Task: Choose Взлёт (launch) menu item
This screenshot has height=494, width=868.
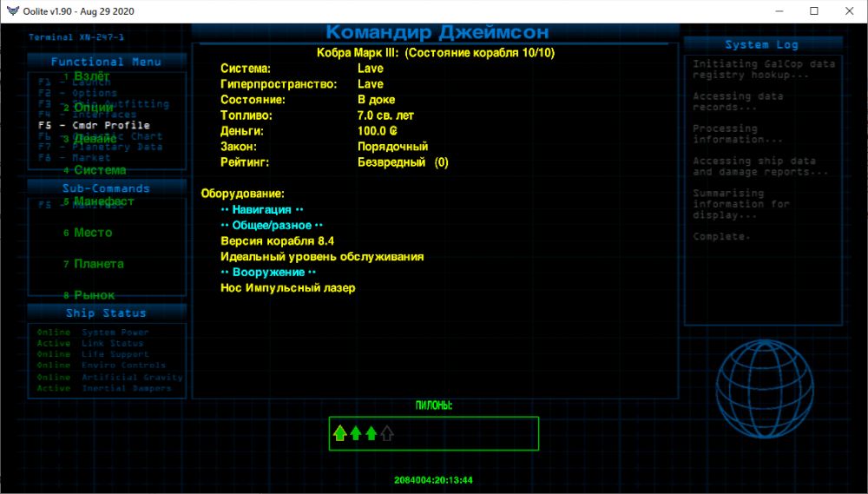Action: pyautogui.click(x=91, y=76)
